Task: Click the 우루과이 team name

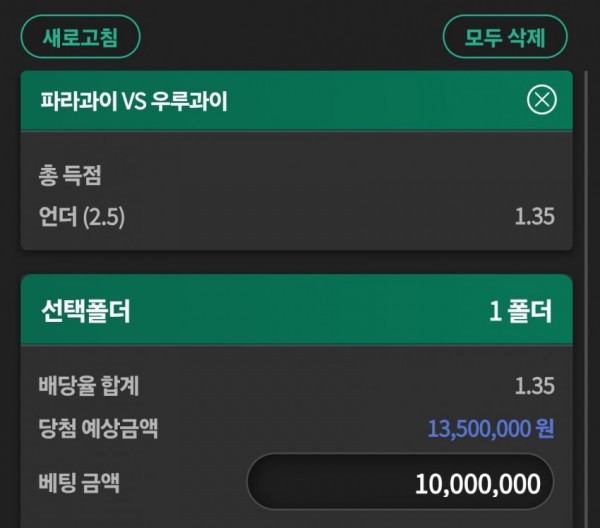Action: tap(189, 101)
